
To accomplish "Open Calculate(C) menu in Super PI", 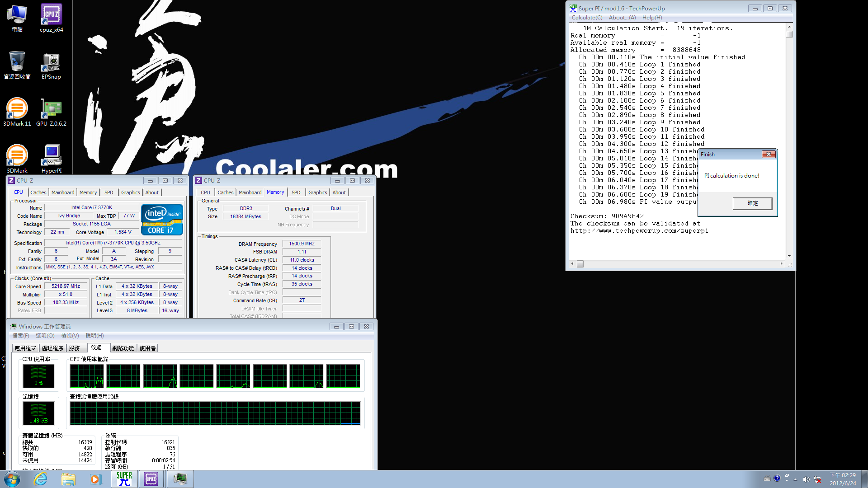I will coord(587,18).
